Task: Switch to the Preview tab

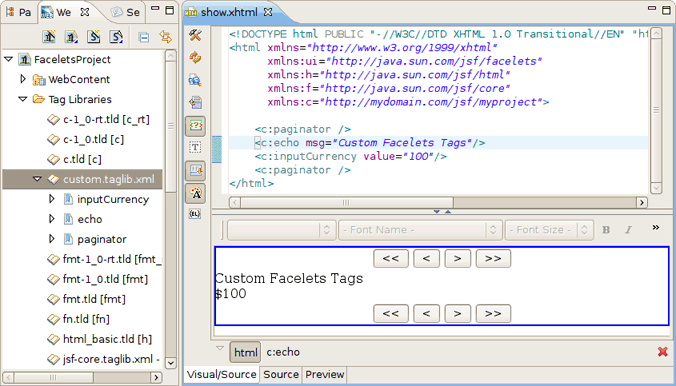Action: (325, 374)
